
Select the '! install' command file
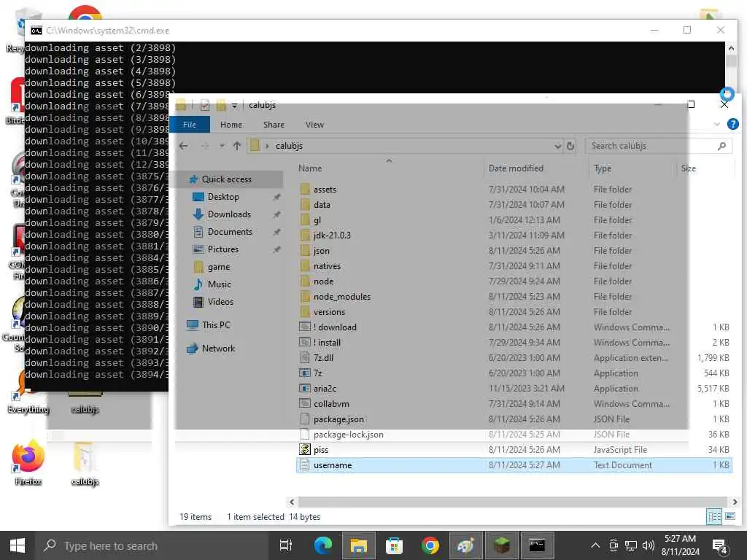pyautogui.click(x=327, y=343)
